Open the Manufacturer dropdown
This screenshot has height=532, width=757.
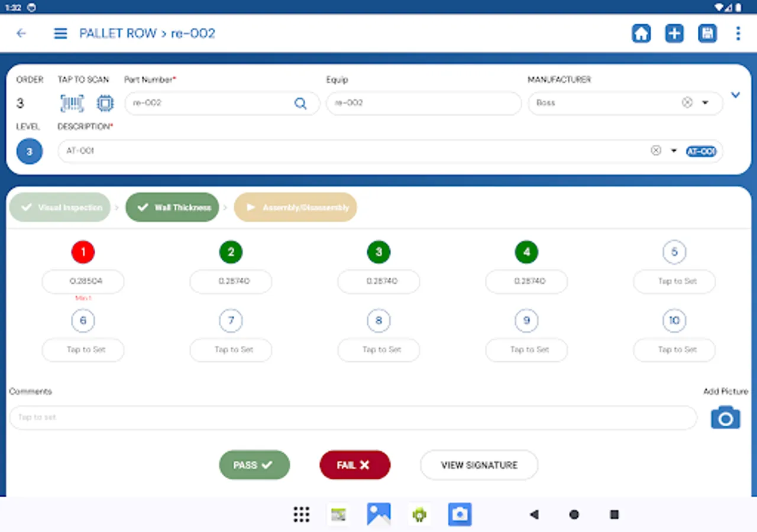click(x=704, y=102)
